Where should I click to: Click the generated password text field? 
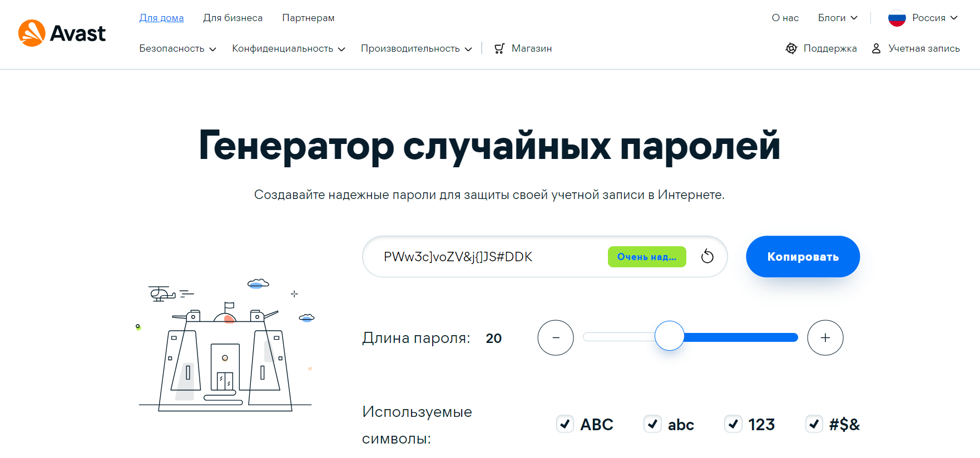tap(545, 256)
